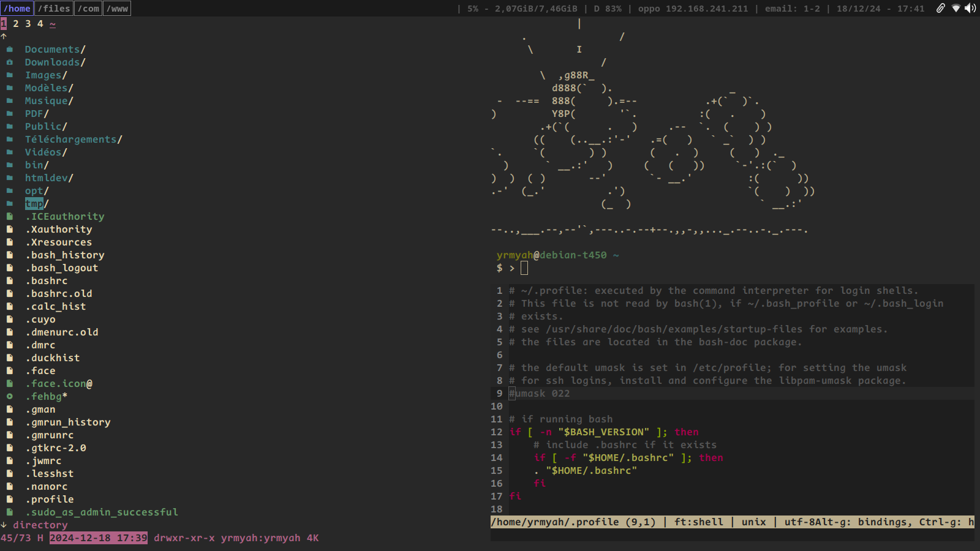Click the volume speaker icon
Image resolution: width=980 pixels, height=551 pixels.
pos(970,8)
